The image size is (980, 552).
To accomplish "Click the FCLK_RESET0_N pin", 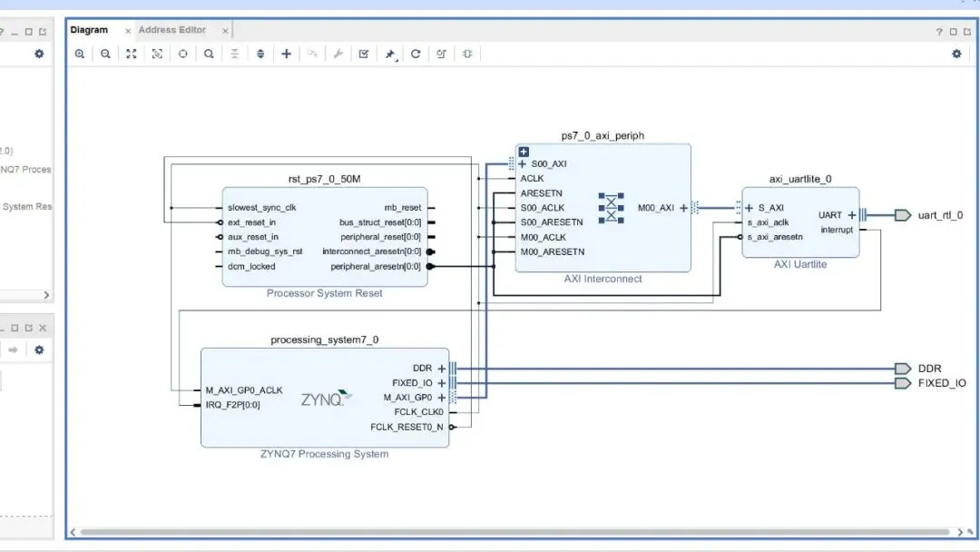I will tap(407, 427).
